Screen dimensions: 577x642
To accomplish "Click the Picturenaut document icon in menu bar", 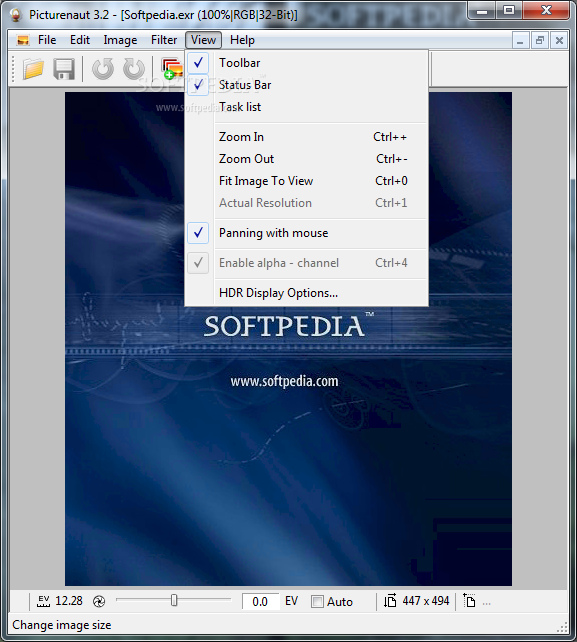I will [23, 40].
